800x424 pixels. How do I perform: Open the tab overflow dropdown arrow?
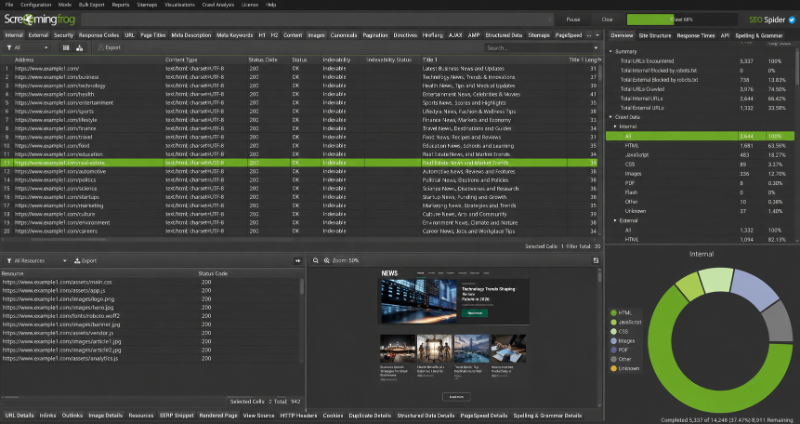click(x=597, y=35)
